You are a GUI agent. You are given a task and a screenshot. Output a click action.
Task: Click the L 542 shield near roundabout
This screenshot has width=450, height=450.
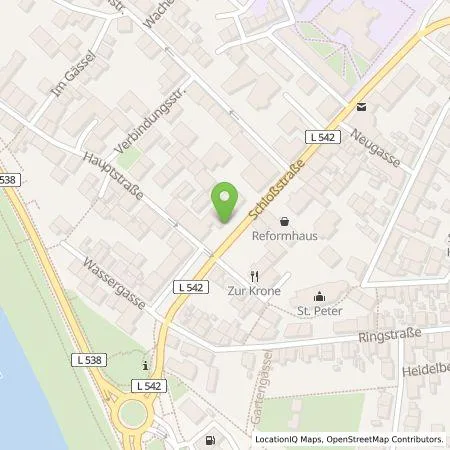click(149, 386)
